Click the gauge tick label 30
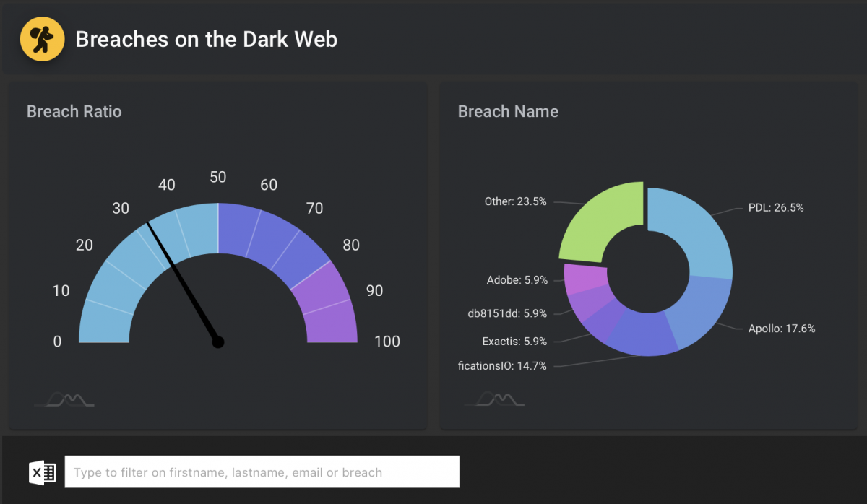867x504 pixels. coord(121,208)
